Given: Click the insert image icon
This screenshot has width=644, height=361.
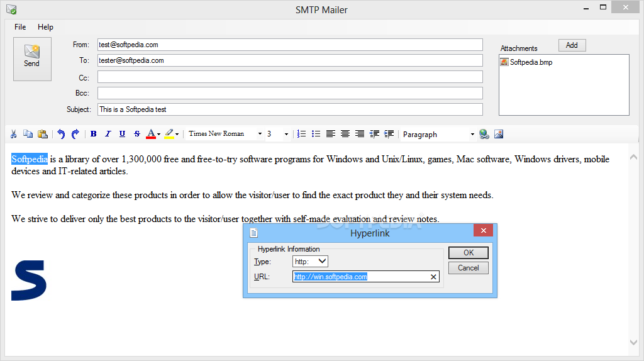Looking at the screenshot, I should pyautogui.click(x=499, y=134).
